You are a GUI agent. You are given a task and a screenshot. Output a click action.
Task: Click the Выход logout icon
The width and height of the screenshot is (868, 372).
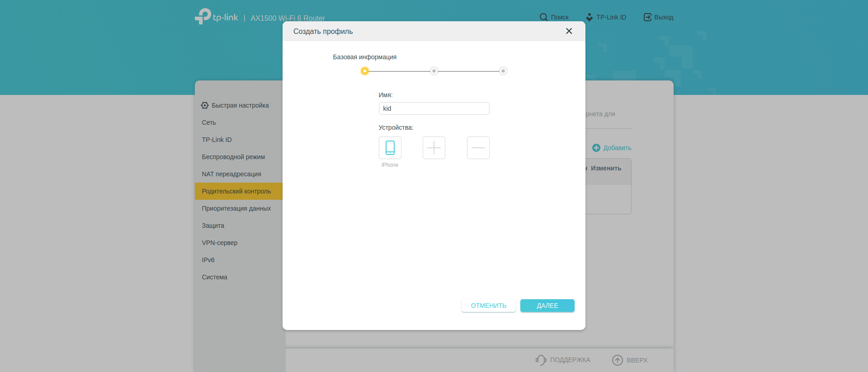[x=647, y=17]
